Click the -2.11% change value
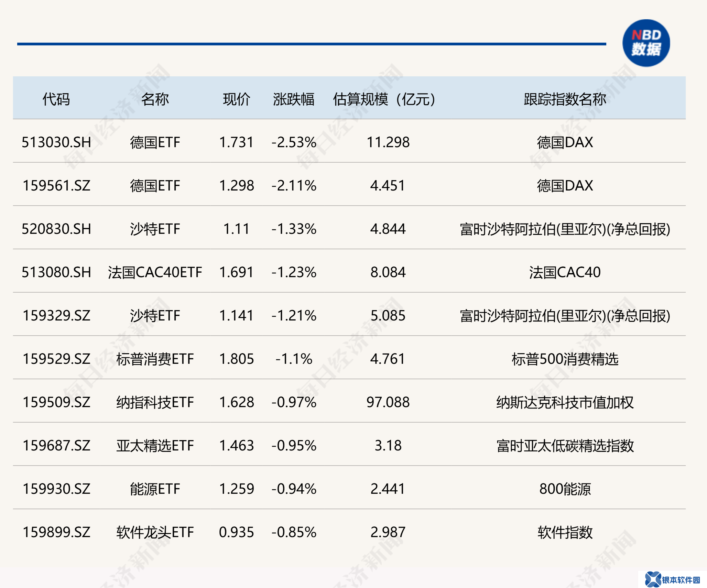The width and height of the screenshot is (707, 588). pyautogui.click(x=294, y=186)
